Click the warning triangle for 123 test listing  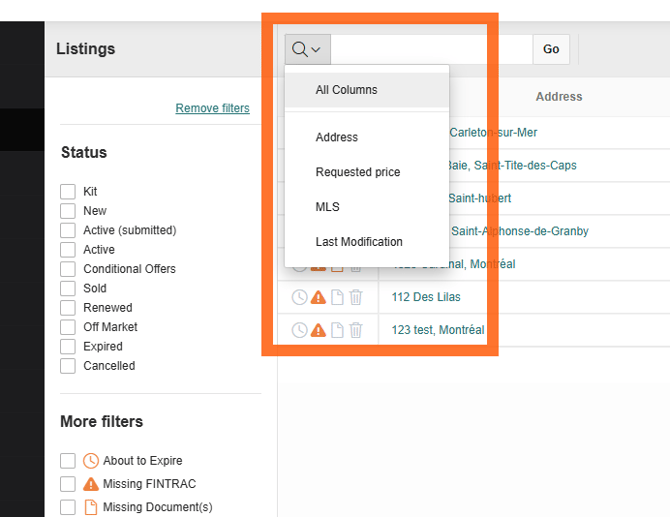[x=318, y=330]
